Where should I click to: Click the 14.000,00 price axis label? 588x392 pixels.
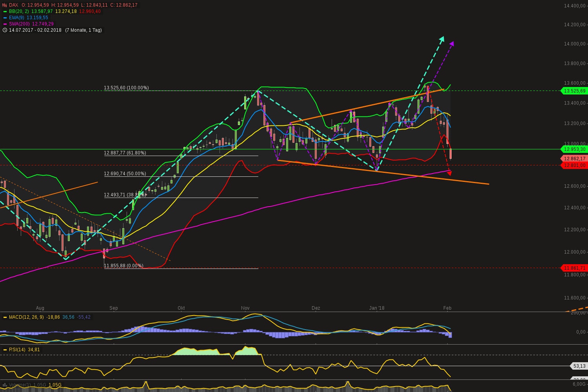[x=575, y=44]
